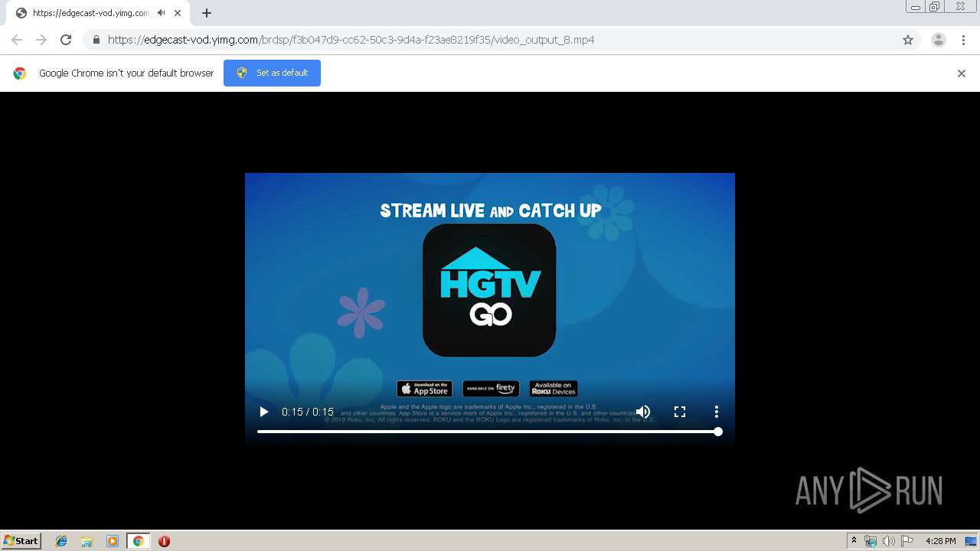Click the 0:15 / 0:15 time display
Image resolution: width=980 pixels, height=551 pixels.
(308, 412)
